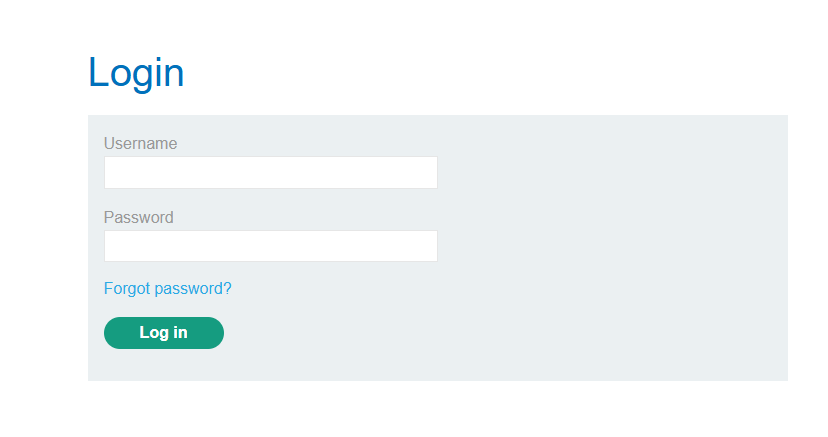
Task: Click the link below the Password field
Action: (x=167, y=289)
